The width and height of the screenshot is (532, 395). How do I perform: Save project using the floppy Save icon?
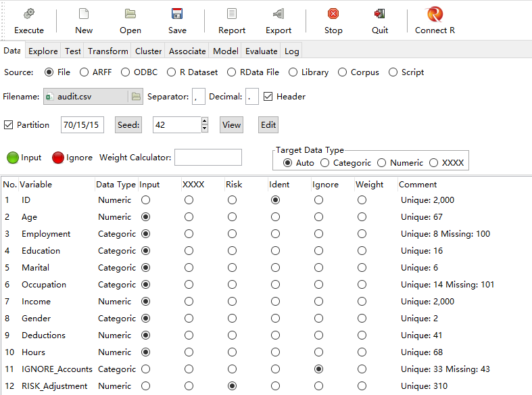coord(177,14)
